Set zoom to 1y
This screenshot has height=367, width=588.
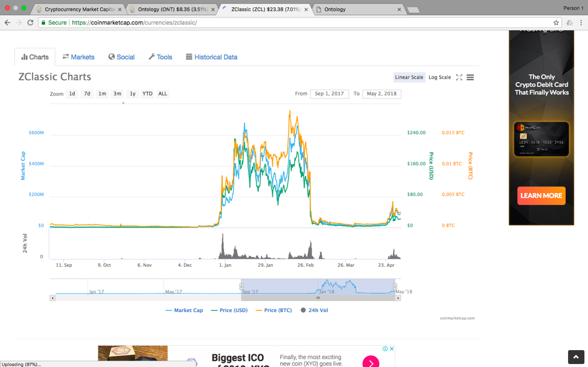tap(132, 94)
